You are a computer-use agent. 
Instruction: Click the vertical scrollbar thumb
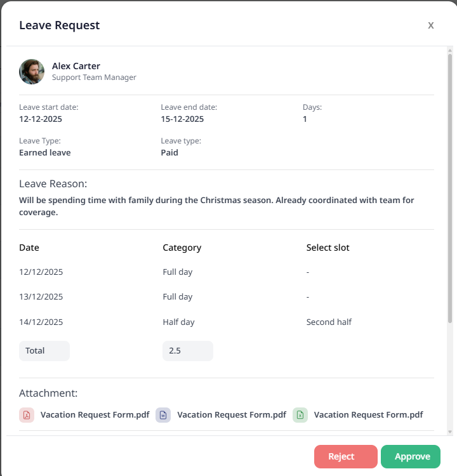pyautogui.click(x=450, y=190)
